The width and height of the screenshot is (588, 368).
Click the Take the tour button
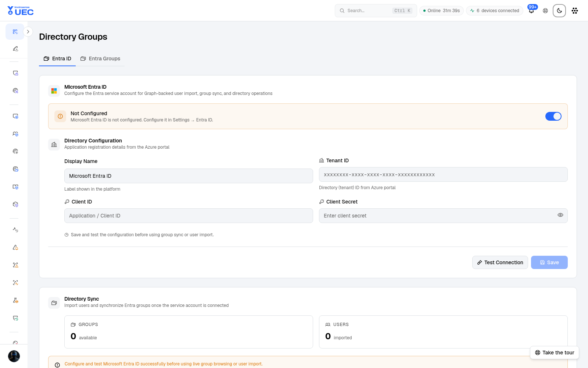click(x=555, y=353)
